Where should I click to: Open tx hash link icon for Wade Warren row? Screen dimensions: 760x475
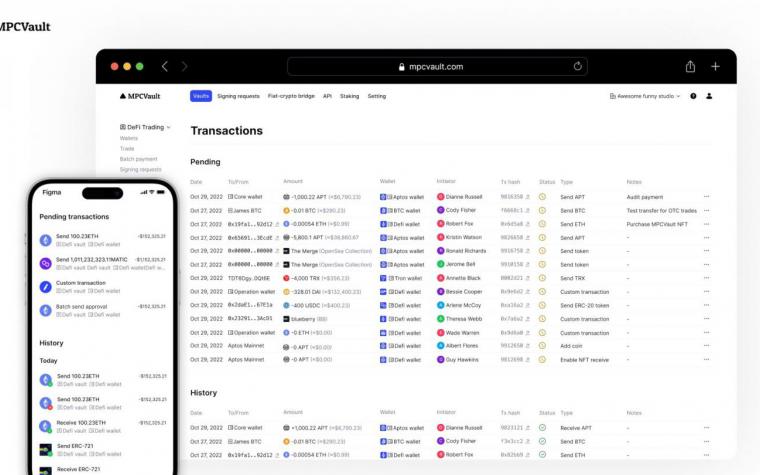point(527,333)
